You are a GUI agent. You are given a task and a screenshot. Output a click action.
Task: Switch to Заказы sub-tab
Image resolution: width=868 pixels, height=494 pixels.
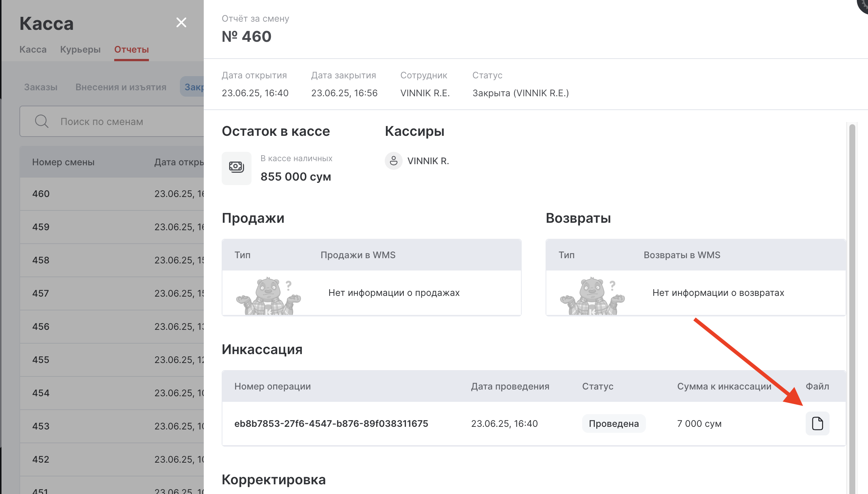41,87
